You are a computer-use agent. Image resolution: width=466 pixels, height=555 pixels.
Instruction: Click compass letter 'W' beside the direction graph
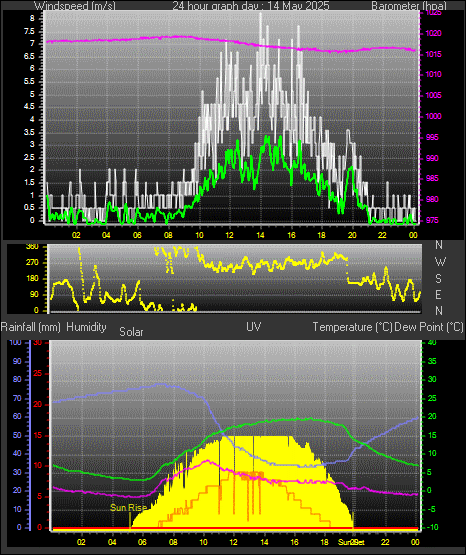point(440,262)
